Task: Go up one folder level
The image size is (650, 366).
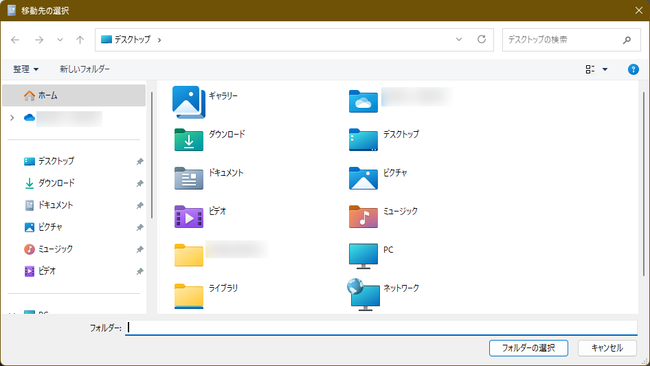Action: pos(80,40)
